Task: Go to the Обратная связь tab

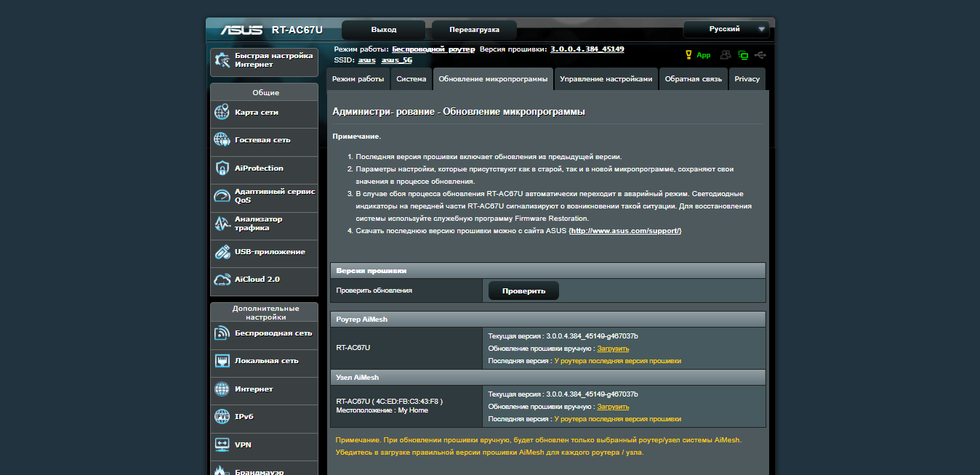Action: (x=694, y=79)
